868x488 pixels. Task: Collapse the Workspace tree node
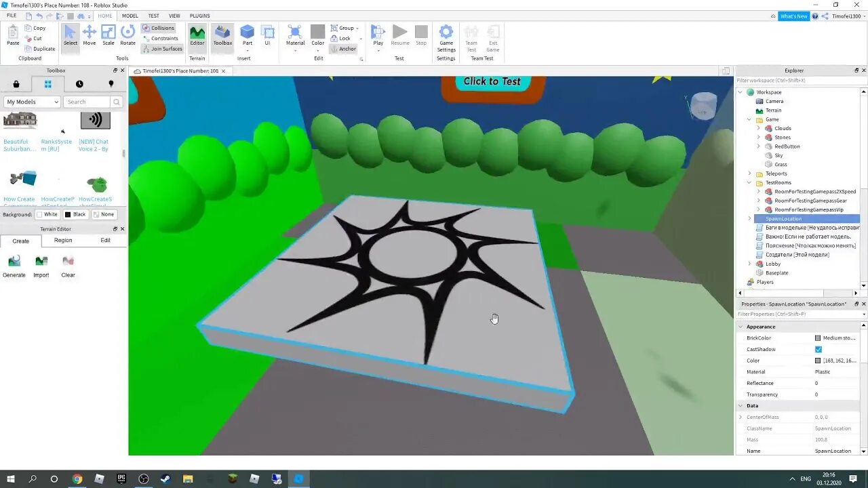point(741,92)
